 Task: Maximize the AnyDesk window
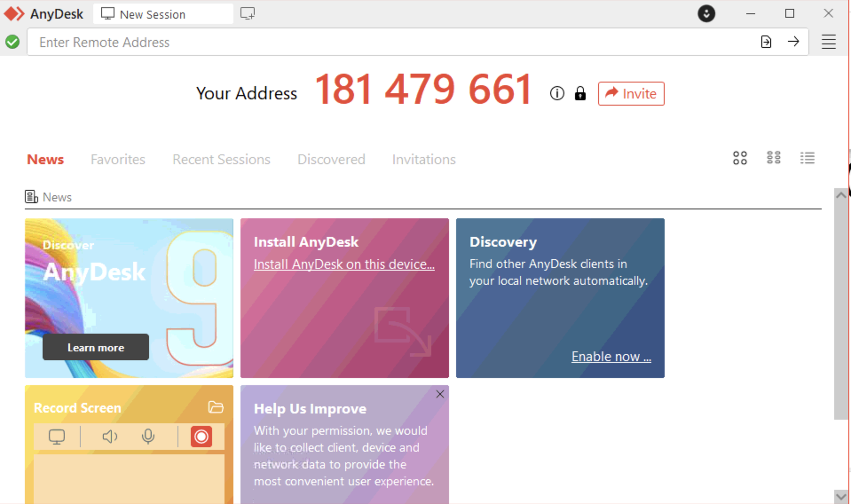[789, 14]
